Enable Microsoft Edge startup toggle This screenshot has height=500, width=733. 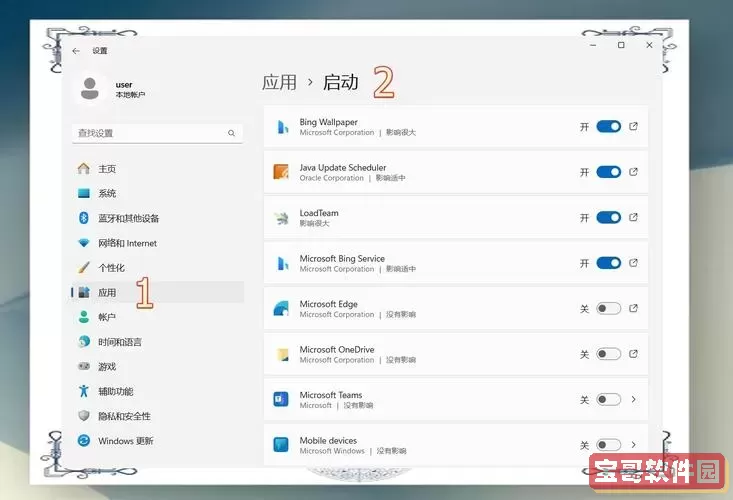609,308
